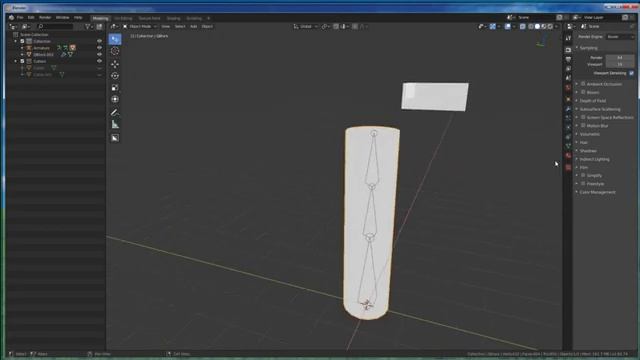Open Render properties tab

coord(568,50)
